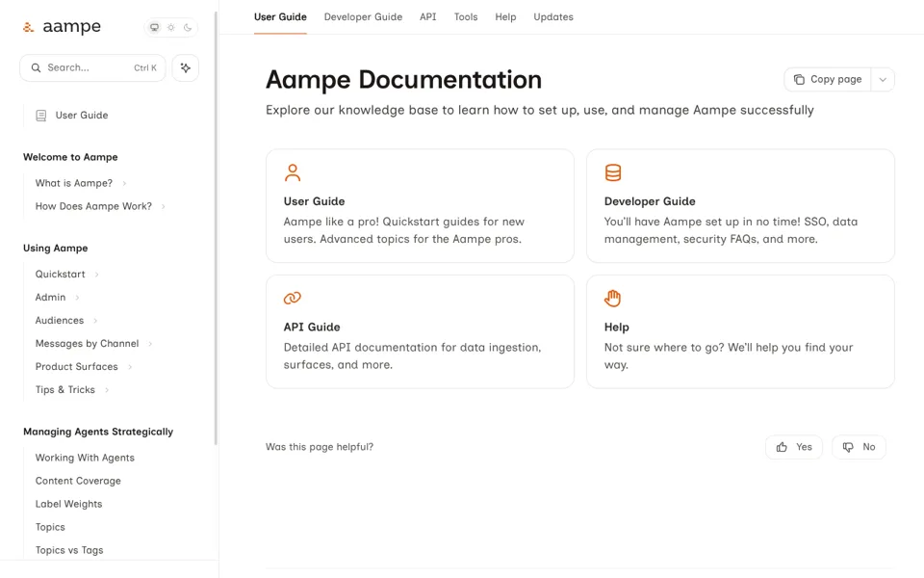Viewport: 924px width, 578px height.
Task: Click the API Guide chain link icon
Action: click(x=293, y=298)
